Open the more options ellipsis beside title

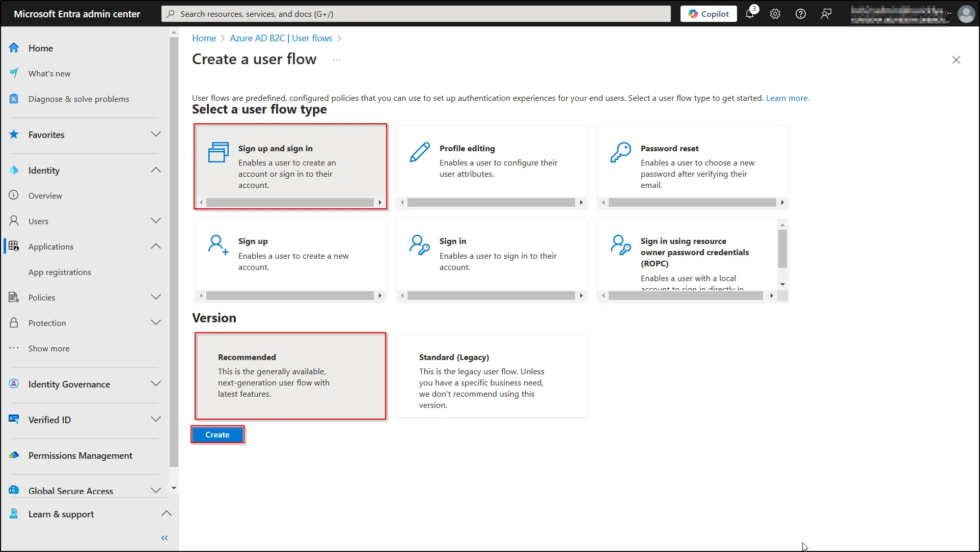[337, 60]
